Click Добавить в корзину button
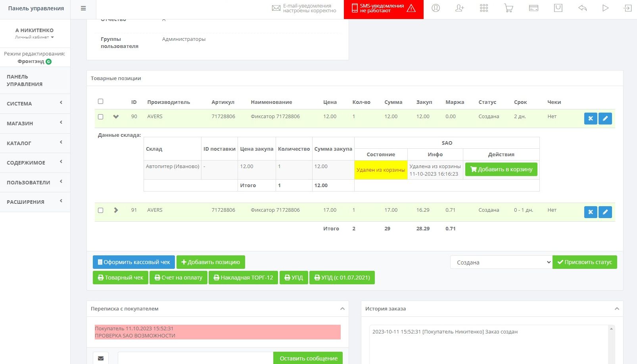Screen dimensions: 637x364 coord(501,169)
